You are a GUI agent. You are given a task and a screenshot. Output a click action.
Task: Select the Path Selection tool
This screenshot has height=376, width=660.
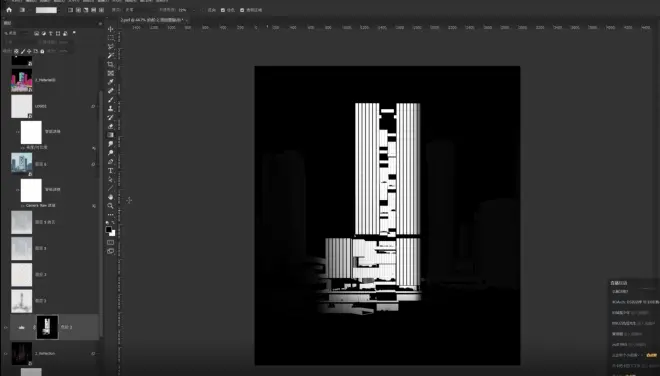tap(111, 179)
